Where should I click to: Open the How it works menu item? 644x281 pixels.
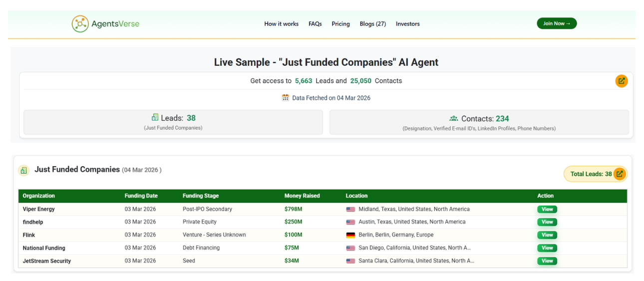point(281,24)
